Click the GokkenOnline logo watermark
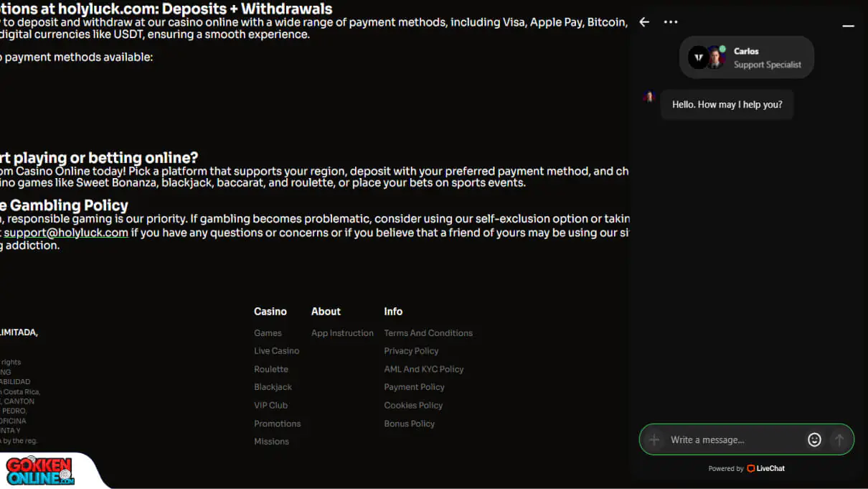The image size is (868, 489). [40, 471]
